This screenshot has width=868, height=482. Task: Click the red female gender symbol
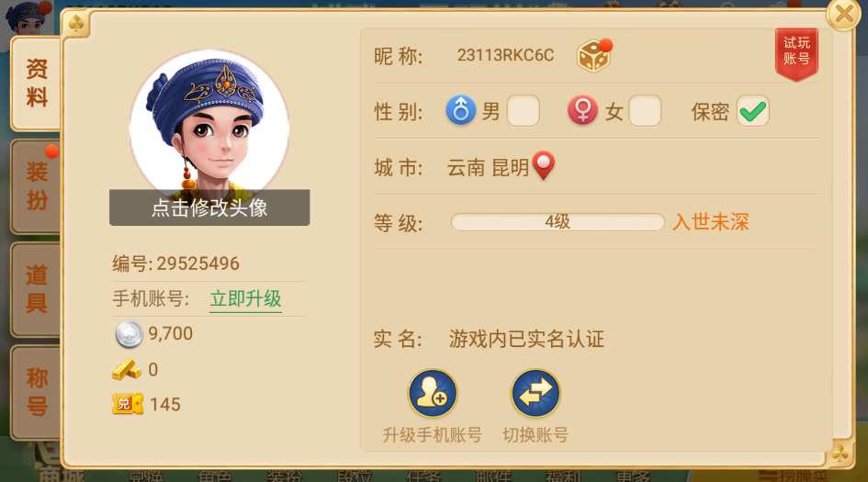point(582,109)
